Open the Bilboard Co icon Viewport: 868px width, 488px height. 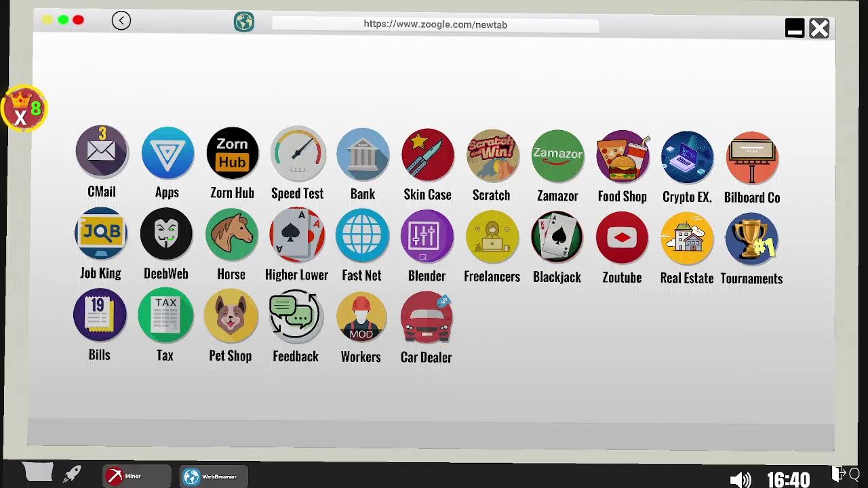pyautogui.click(x=752, y=158)
